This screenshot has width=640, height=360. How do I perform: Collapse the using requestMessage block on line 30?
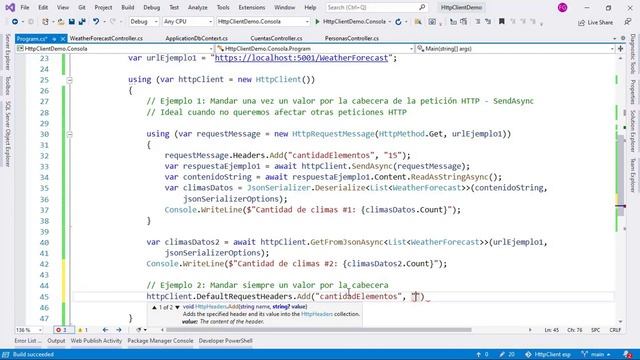[69, 134]
